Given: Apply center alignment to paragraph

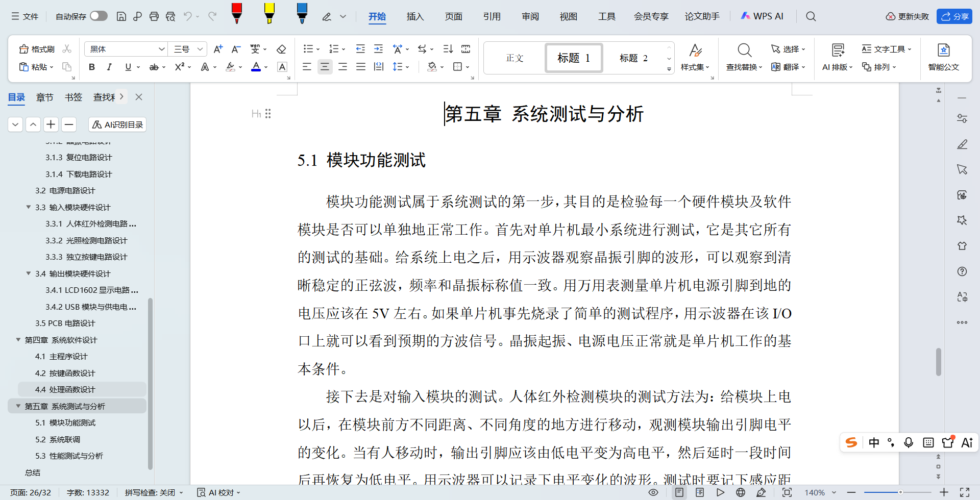Looking at the screenshot, I should [x=325, y=67].
